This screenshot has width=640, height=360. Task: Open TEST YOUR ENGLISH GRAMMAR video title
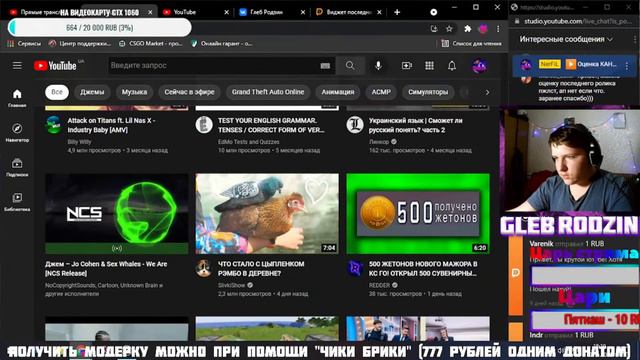(x=271, y=125)
